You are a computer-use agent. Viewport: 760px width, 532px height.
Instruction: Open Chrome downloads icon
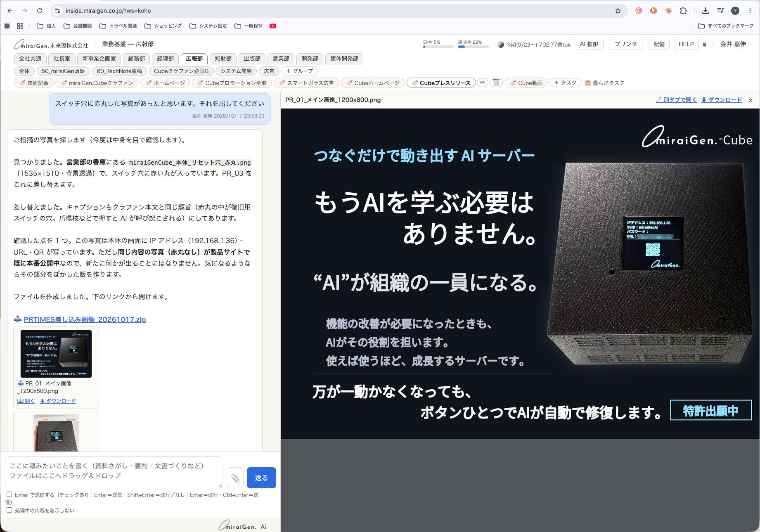tap(706, 11)
